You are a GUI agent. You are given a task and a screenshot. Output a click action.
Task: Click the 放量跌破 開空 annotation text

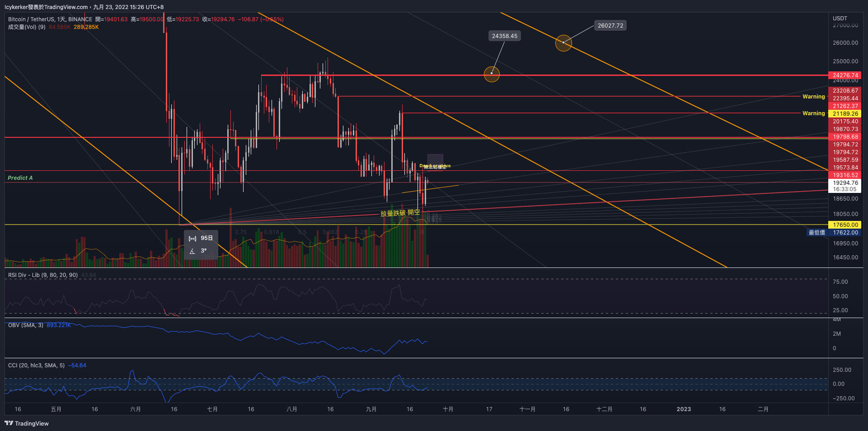pos(400,213)
